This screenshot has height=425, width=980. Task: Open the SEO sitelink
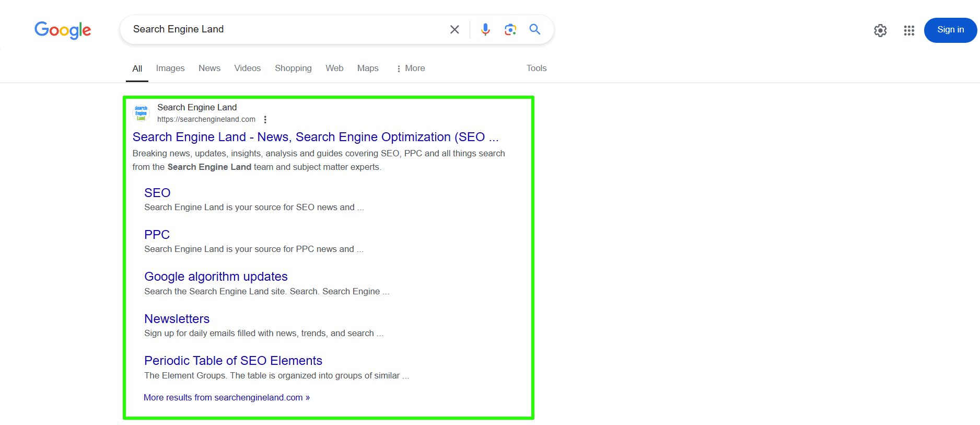pos(157,193)
